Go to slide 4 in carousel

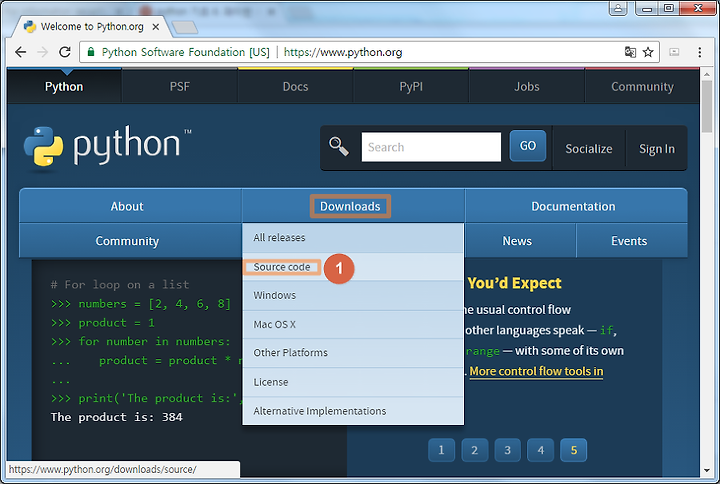click(540, 450)
